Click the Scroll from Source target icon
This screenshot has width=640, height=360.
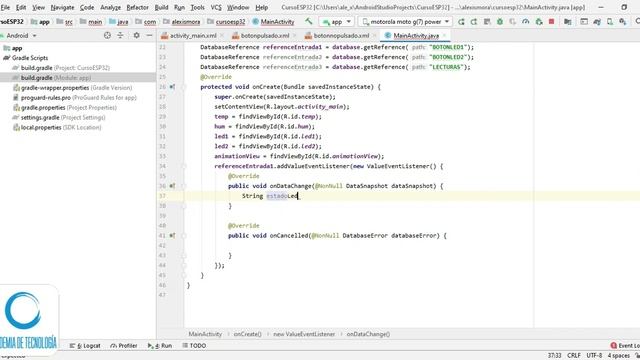coord(107,36)
